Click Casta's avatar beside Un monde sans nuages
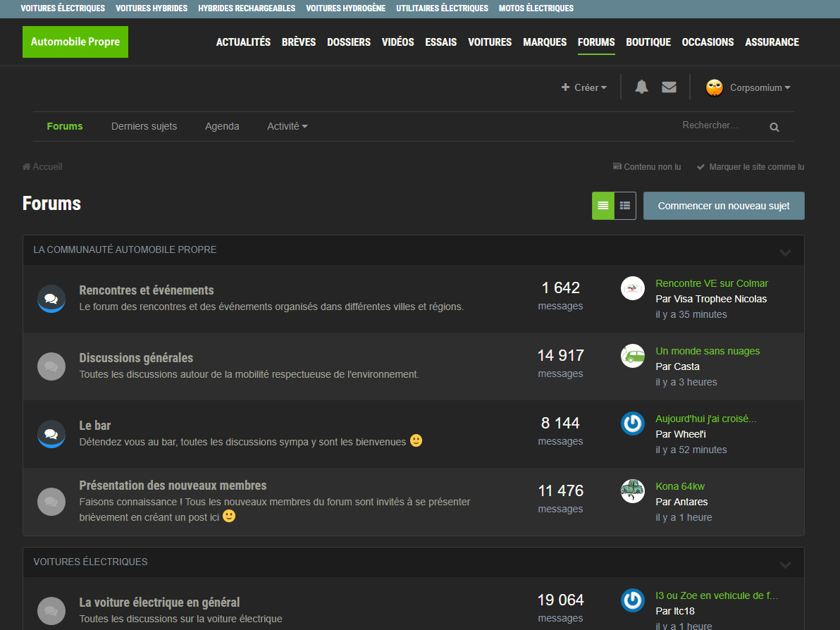Viewport: 840px width, 630px height. [x=632, y=356]
